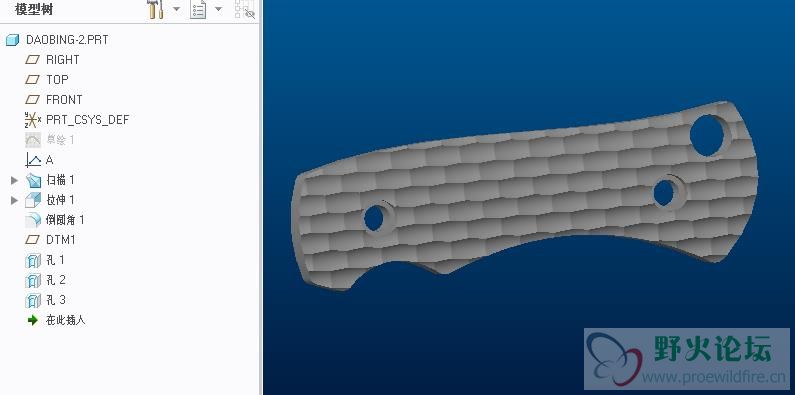Open the dropdown arrow next to settings icon
The image size is (795, 395).
click(176, 9)
